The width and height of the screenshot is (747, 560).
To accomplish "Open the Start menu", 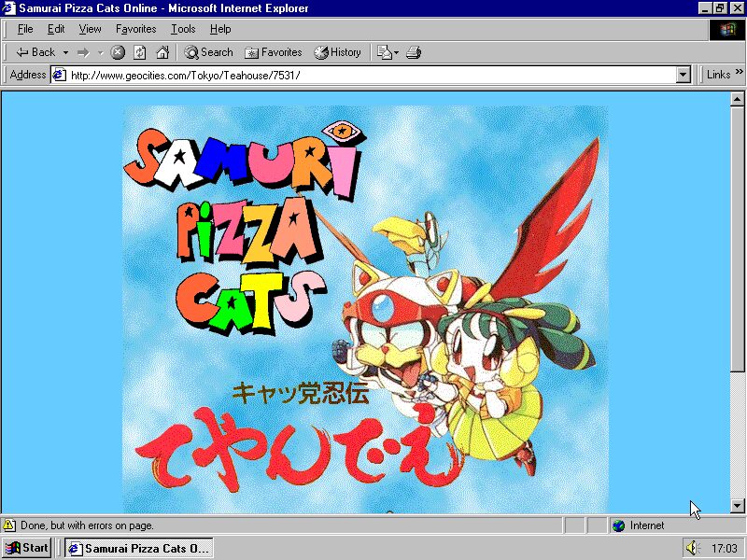I will point(27,548).
